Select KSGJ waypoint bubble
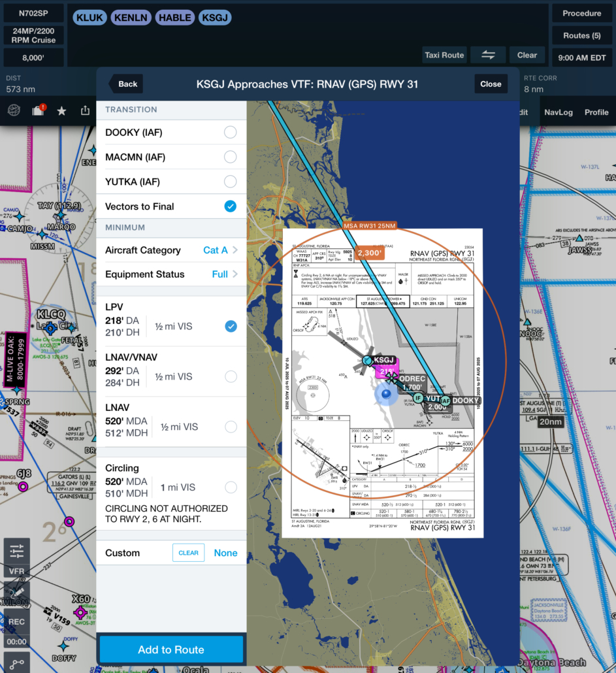 tap(214, 18)
